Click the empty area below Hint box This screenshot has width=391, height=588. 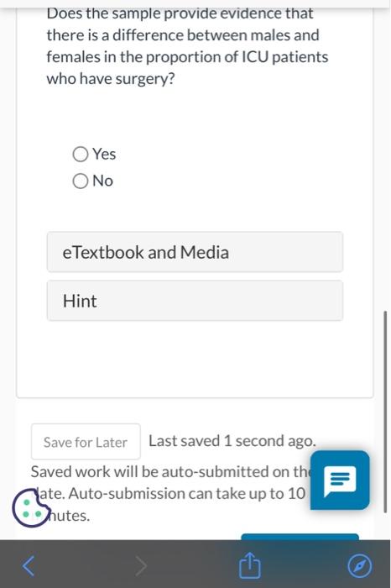(x=195, y=358)
